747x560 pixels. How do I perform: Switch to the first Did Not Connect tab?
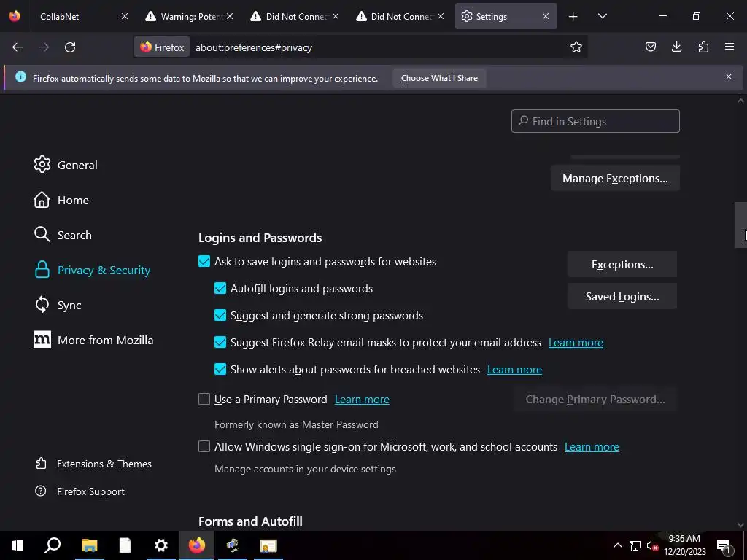(x=295, y=16)
